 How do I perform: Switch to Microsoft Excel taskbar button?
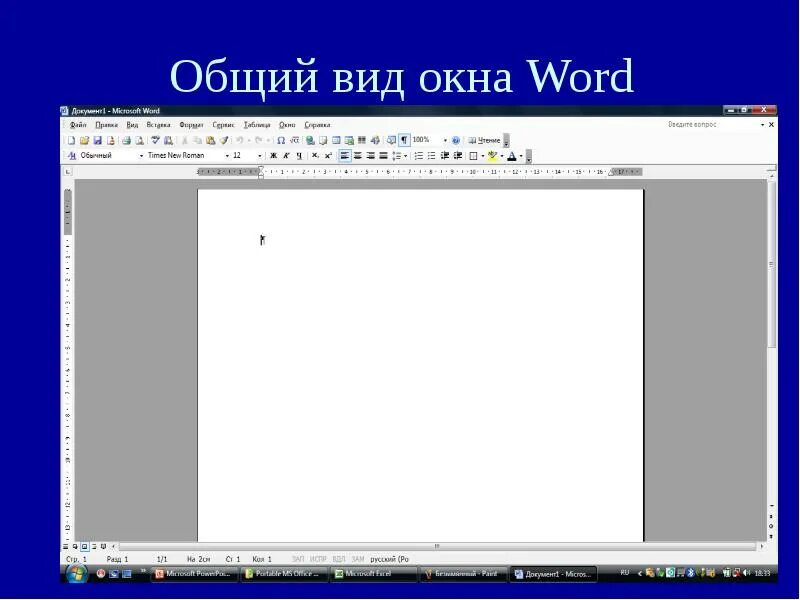coord(373,574)
